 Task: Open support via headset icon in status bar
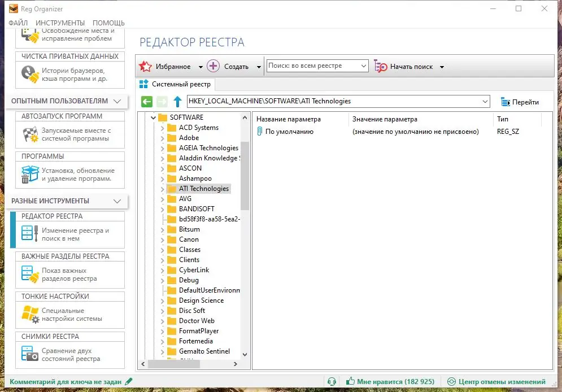tap(332, 382)
